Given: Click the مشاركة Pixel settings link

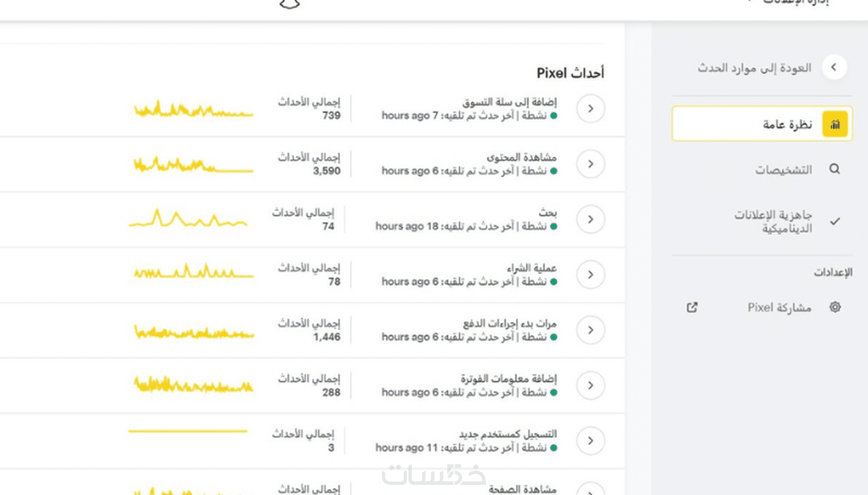Looking at the screenshot, I should (x=779, y=307).
